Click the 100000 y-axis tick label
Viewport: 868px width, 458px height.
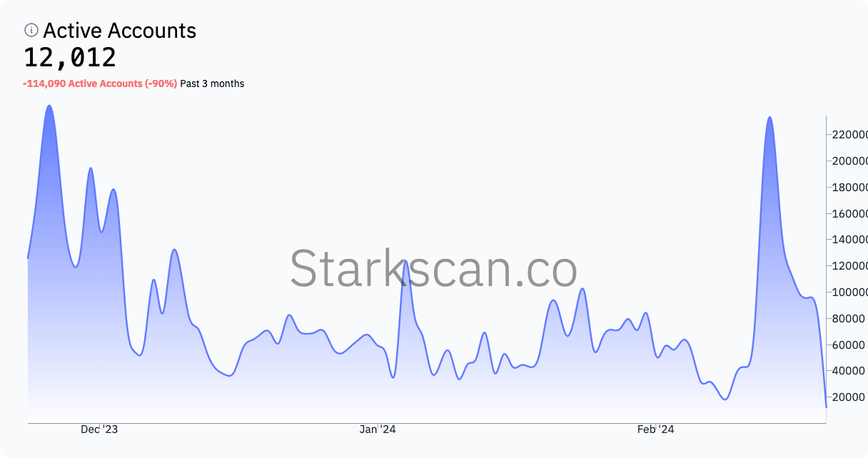pyautogui.click(x=849, y=292)
